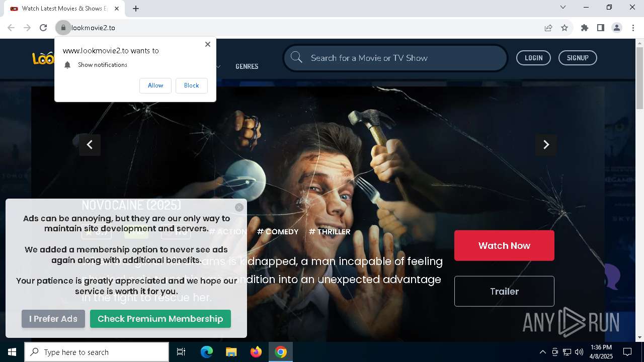644x362 pixels.
Task: Allow notifications from lookmovie2.to
Action: coord(155,85)
